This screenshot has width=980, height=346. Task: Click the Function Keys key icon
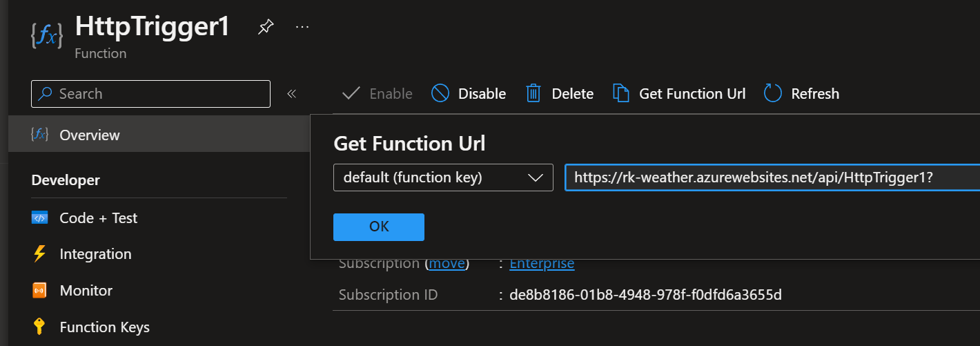[40, 327]
